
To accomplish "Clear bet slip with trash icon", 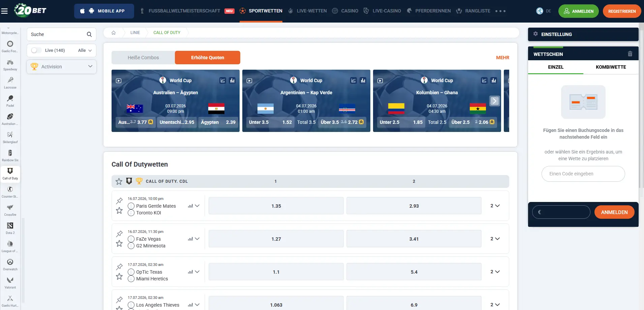I will 630,54.
